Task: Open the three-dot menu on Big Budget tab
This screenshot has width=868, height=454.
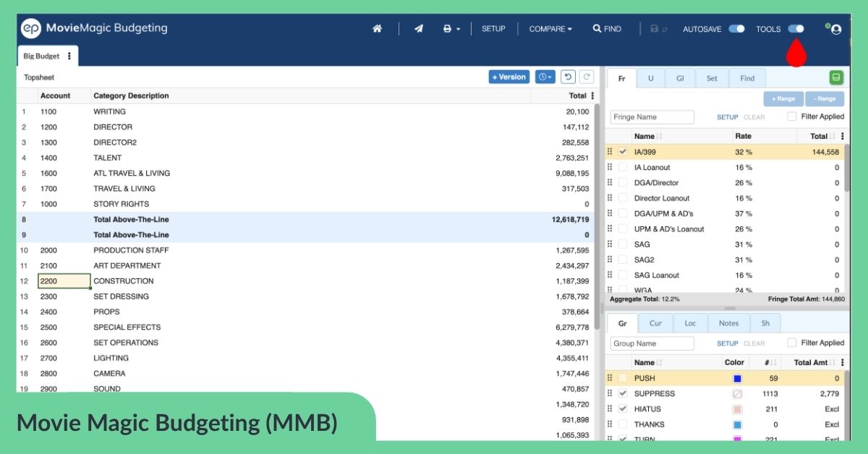Action: click(x=69, y=56)
